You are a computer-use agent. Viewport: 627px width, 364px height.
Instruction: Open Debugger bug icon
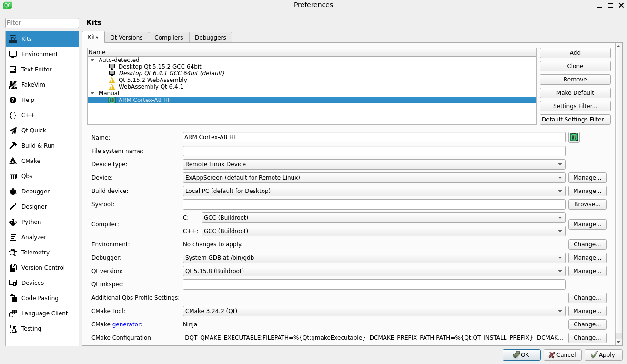13,192
